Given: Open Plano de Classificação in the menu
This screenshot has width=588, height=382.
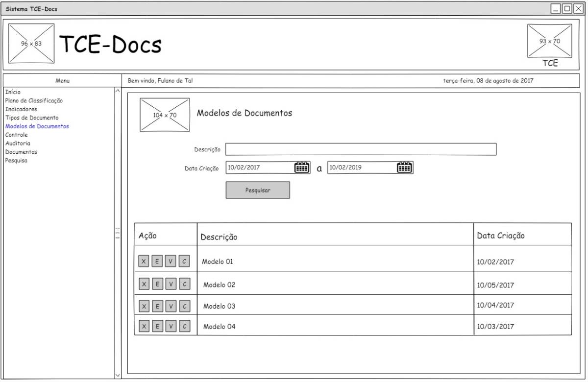Looking at the screenshot, I should [34, 100].
